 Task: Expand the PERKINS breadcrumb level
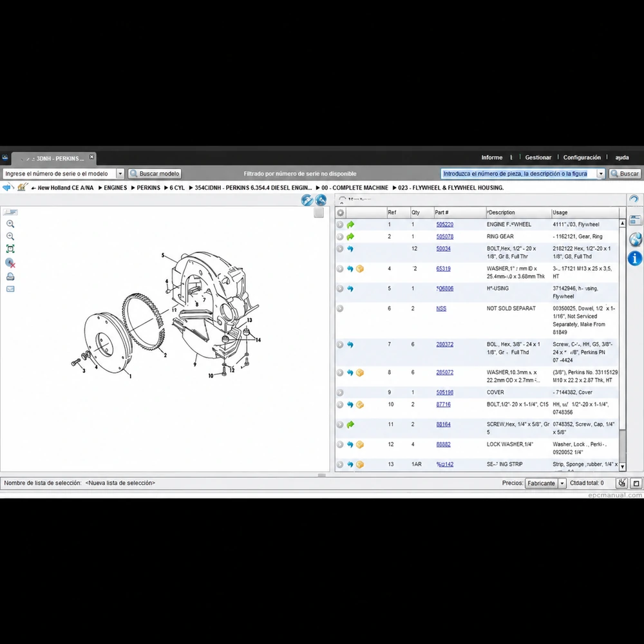146,187
